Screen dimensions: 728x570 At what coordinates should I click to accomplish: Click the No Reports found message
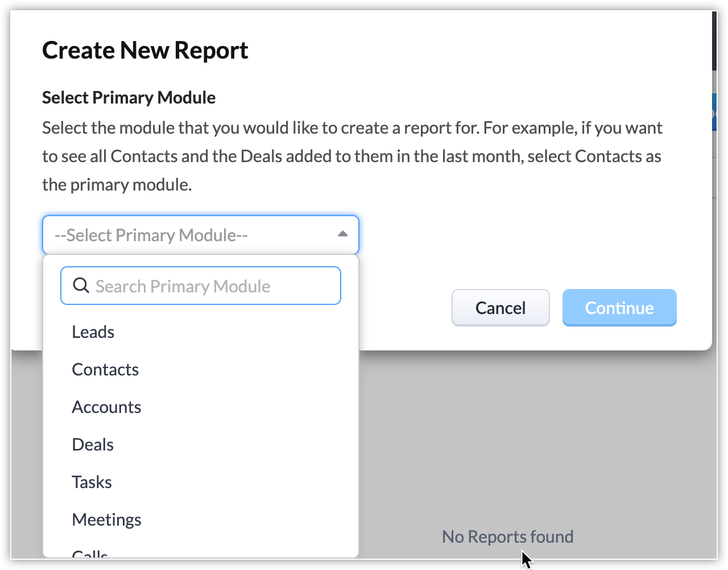(x=507, y=536)
